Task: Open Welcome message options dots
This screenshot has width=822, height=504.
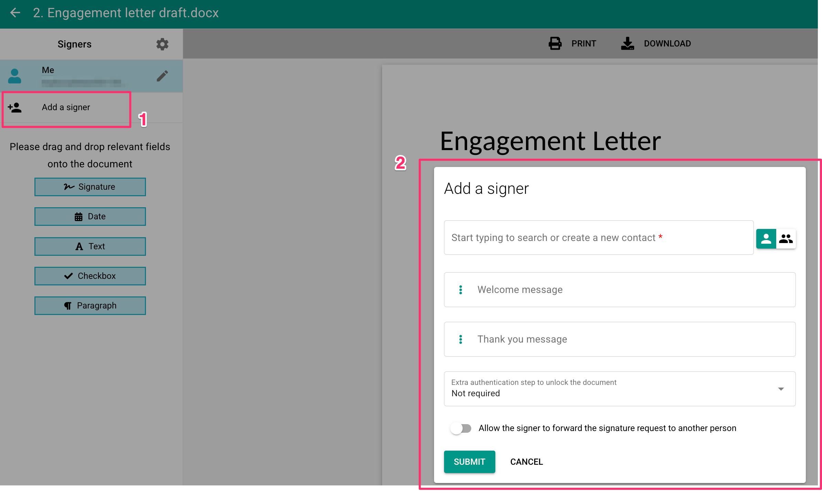Action: 461,290
